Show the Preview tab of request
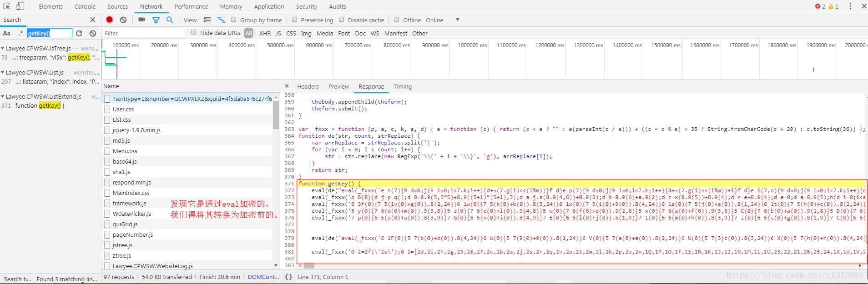This screenshot has height=284, width=868. (x=339, y=86)
